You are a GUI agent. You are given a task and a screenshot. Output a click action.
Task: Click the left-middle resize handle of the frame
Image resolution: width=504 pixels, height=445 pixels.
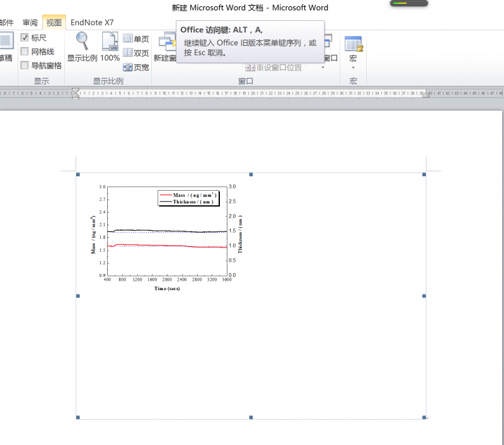[x=77, y=296]
